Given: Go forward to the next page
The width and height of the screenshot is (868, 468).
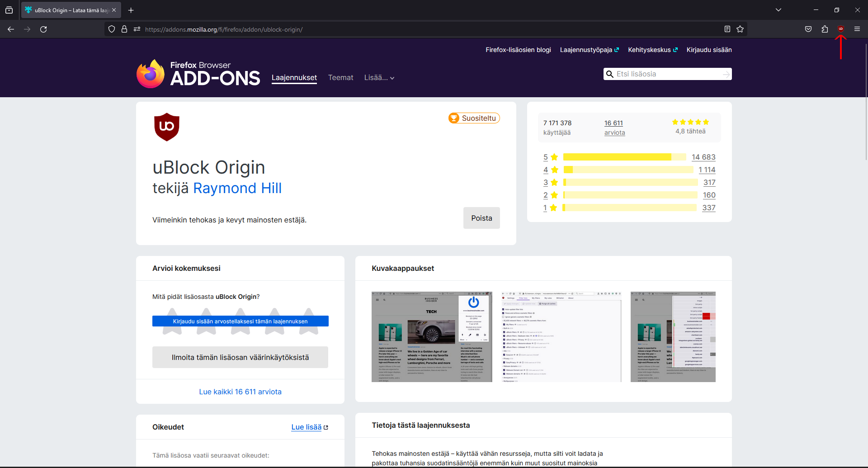Looking at the screenshot, I should point(27,29).
